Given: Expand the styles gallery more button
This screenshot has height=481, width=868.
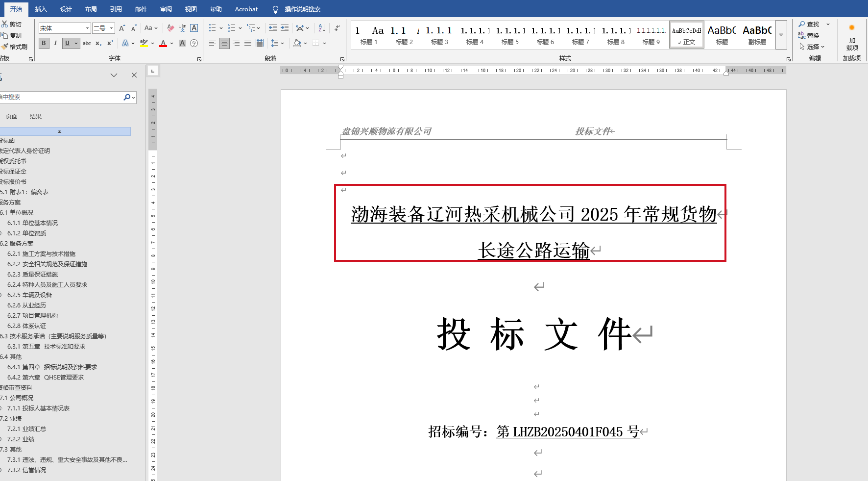Looking at the screenshot, I should pos(781,34).
